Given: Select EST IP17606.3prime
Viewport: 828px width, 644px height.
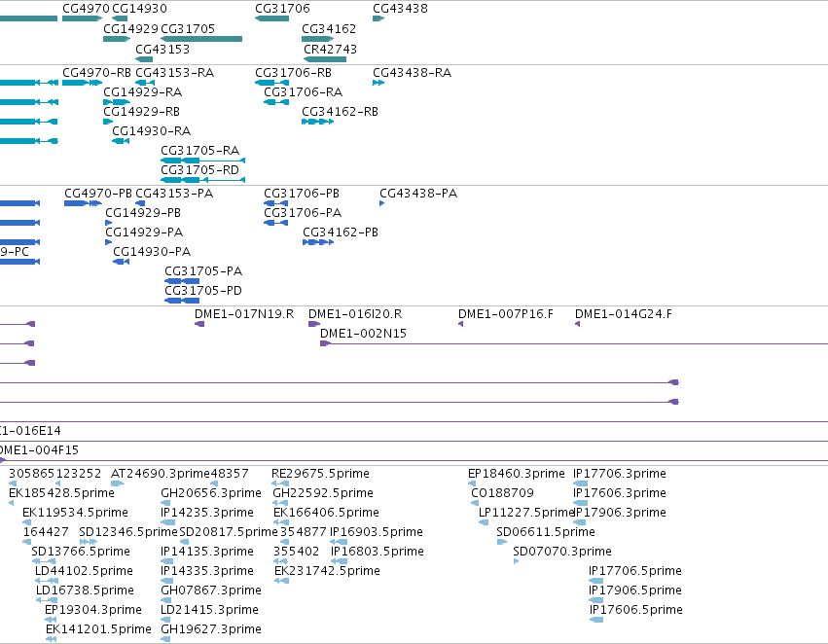Looking at the screenshot, I should coord(580,503).
